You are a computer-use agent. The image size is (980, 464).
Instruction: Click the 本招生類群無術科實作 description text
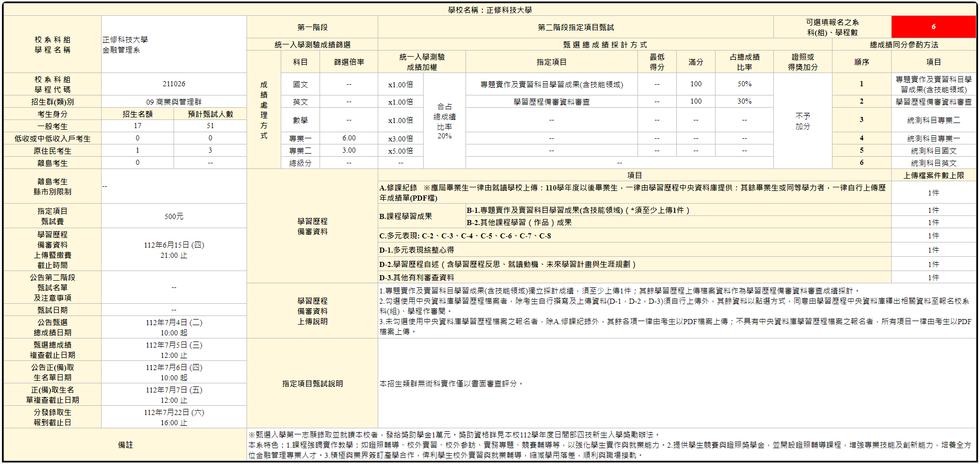click(451, 383)
